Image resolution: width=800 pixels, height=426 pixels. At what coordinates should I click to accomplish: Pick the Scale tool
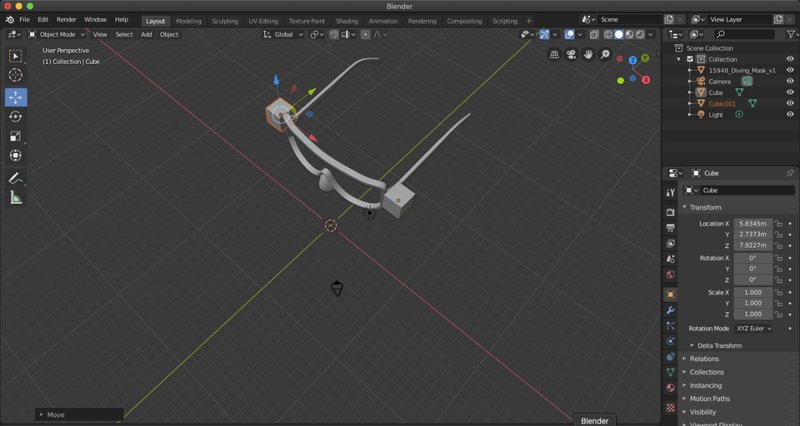tap(15, 137)
